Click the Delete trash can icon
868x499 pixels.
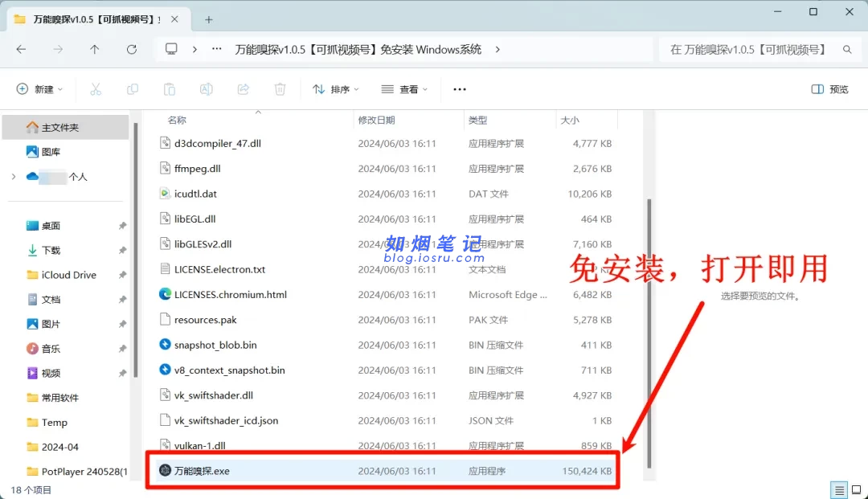click(x=280, y=89)
